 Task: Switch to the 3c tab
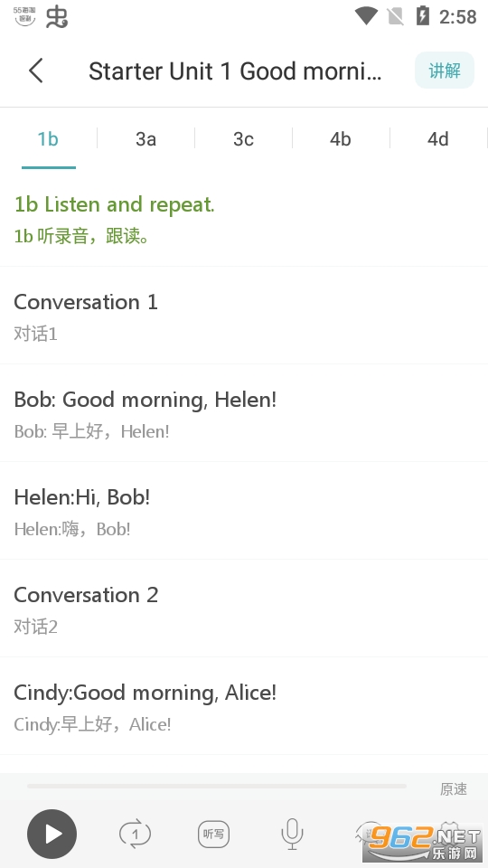click(x=243, y=139)
